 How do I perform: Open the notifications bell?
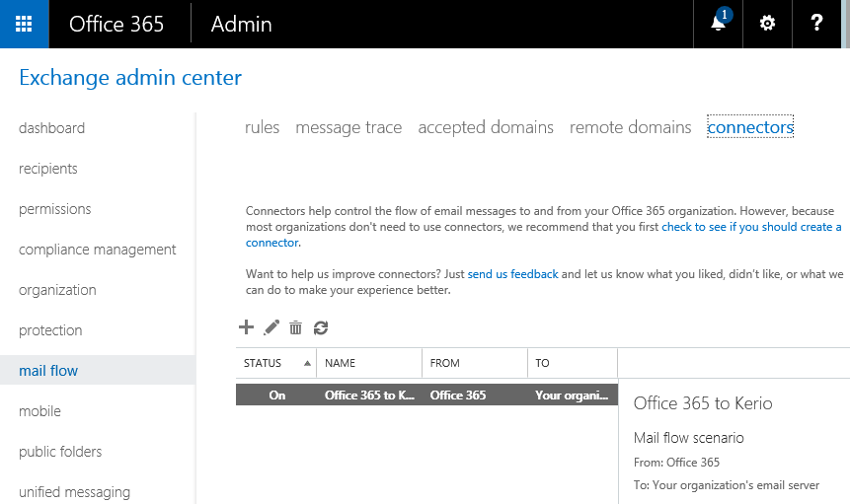719,24
